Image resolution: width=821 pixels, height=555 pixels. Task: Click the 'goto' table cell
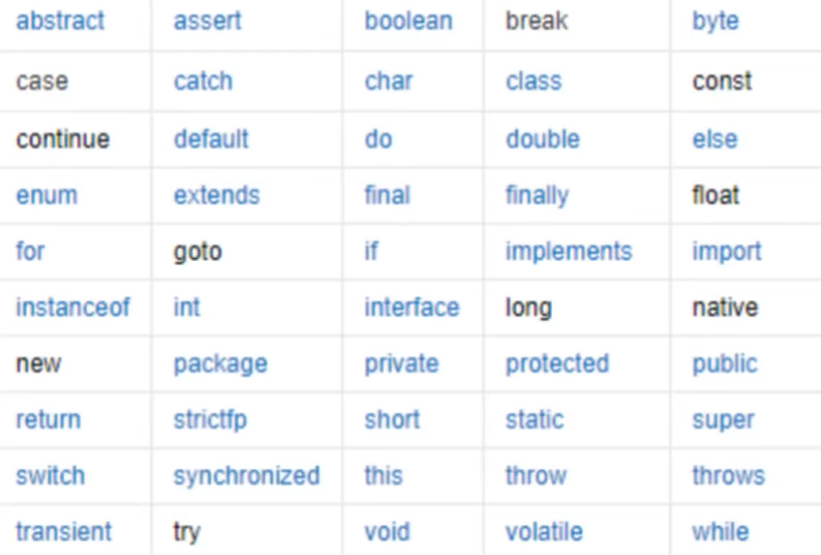[x=247, y=252]
